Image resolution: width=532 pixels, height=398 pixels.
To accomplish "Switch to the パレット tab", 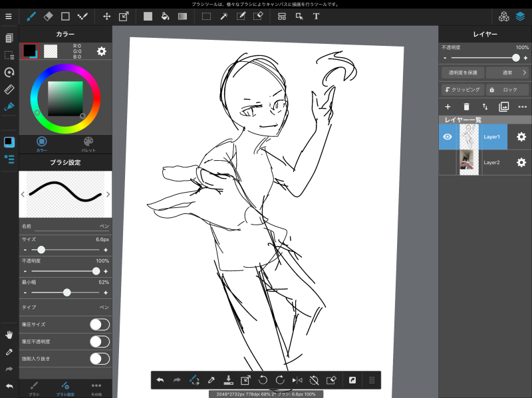I will 88,144.
